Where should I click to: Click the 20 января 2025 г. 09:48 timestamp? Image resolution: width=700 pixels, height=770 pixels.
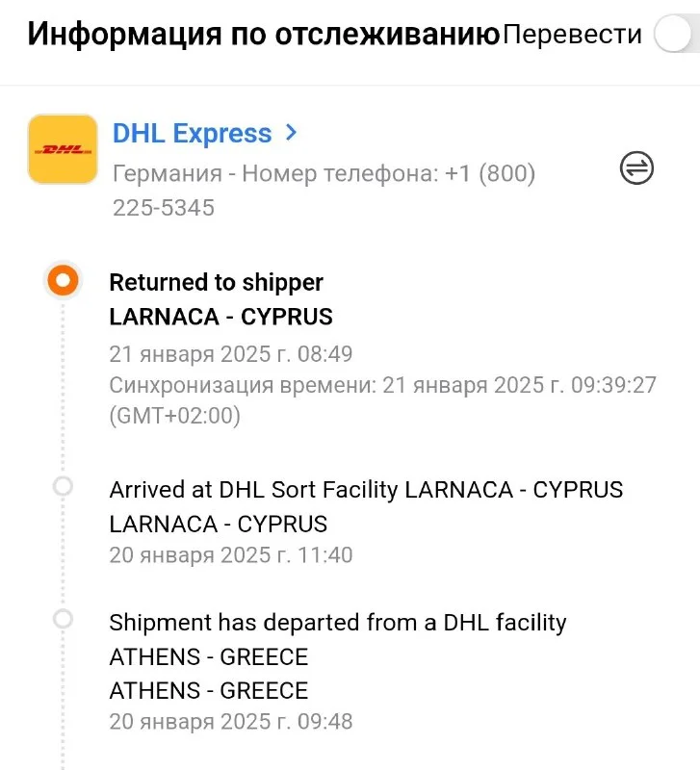tap(231, 721)
